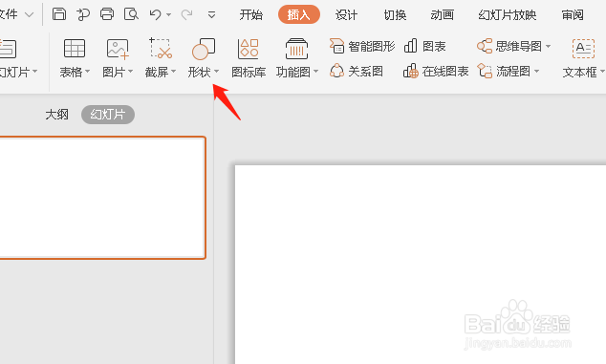Click the export to PDF icon
606x364 pixels.
(x=83, y=14)
